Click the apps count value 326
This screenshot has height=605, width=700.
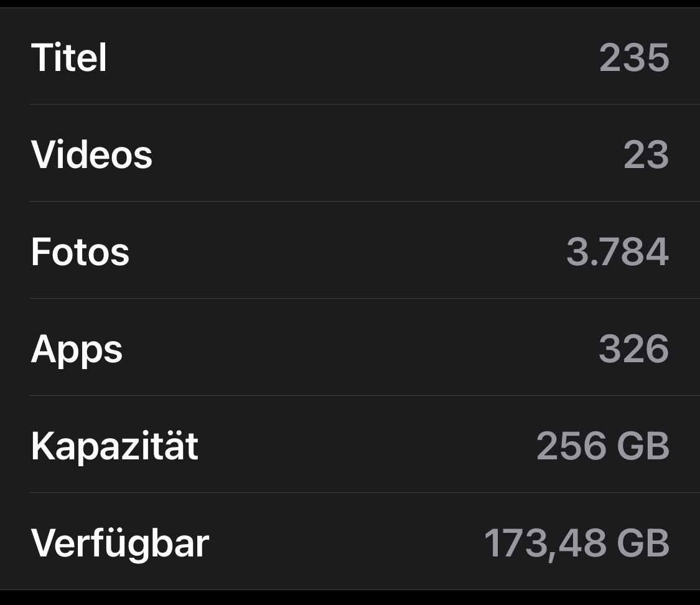(633, 349)
